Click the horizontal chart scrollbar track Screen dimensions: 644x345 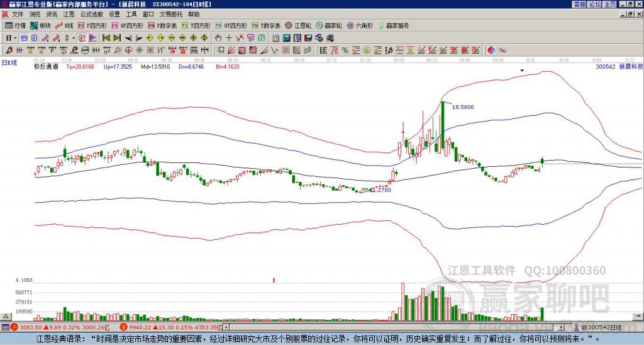coord(394,327)
